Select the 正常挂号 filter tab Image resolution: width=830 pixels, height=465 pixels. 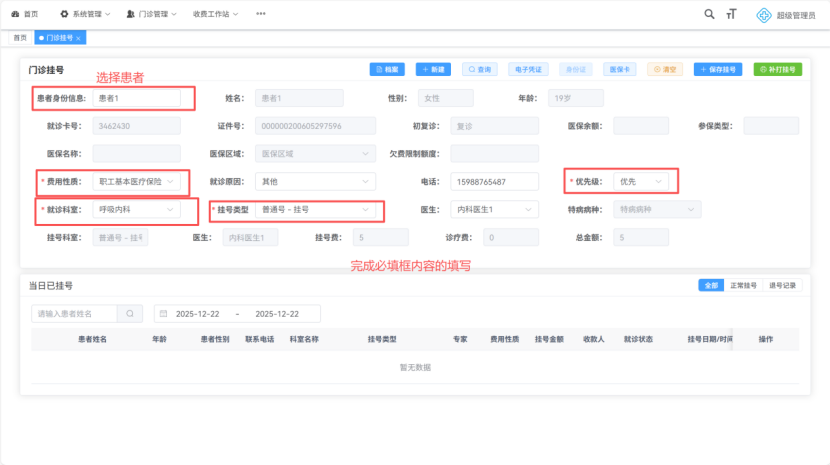(x=743, y=285)
